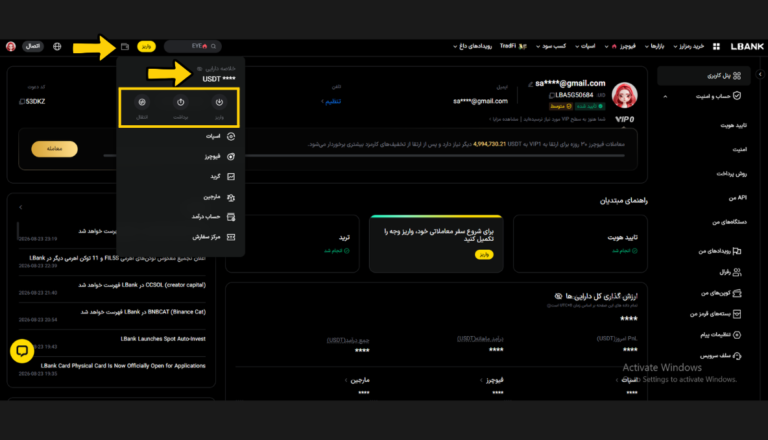This screenshot has width=768, height=440.
Task: Toggle eye icon beside total asset valuation
Action: coord(558,296)
